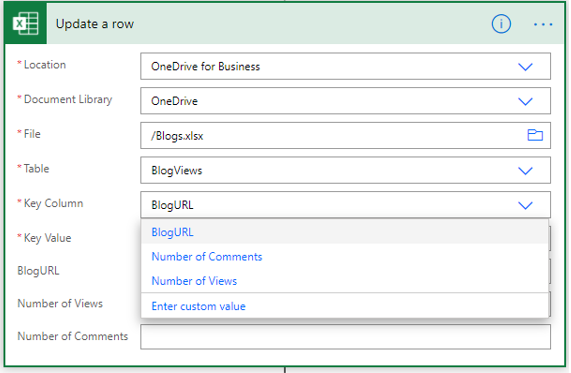
Task: Expand the Document Library dropdown arrow
Action: (525, 101)
